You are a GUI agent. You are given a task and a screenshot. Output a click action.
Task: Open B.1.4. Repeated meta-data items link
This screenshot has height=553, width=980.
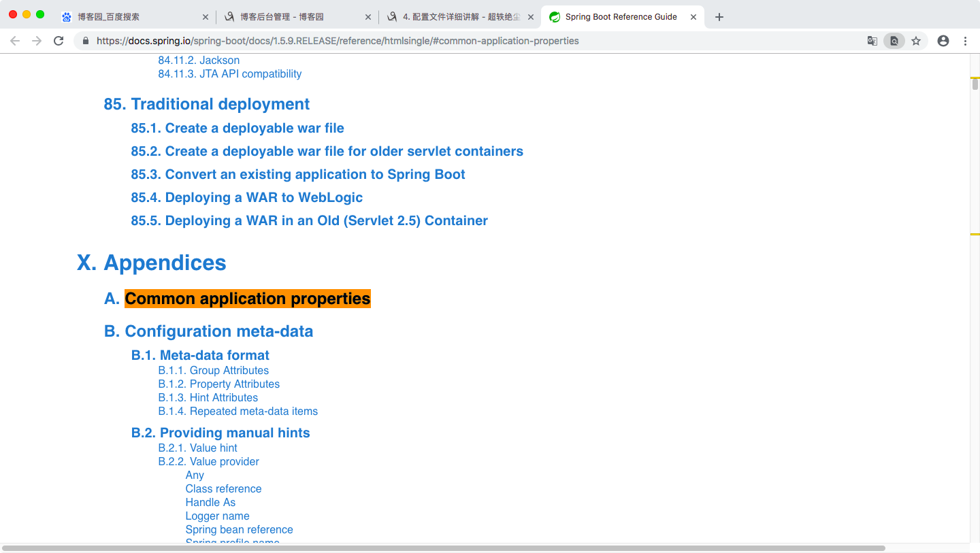238,412
